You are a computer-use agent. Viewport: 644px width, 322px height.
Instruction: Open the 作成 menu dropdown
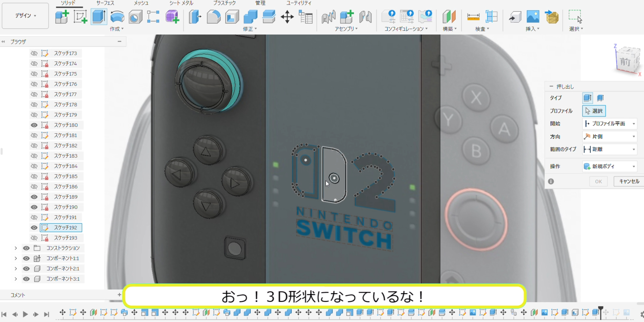tap(117, 29)
